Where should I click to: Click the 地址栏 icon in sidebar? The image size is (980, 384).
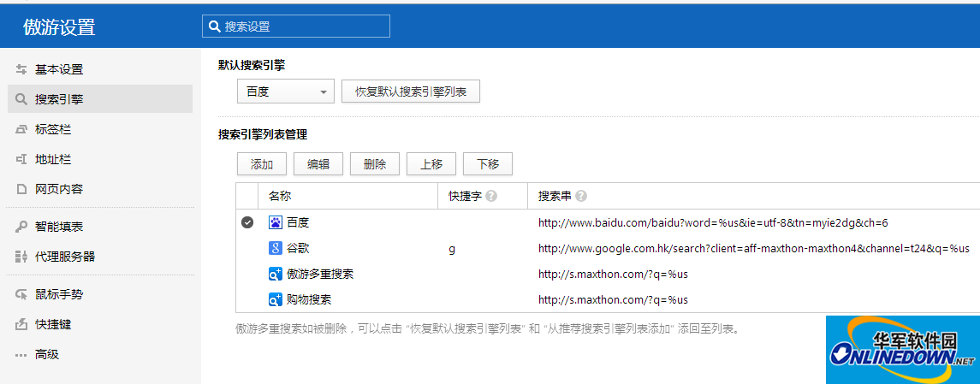tap(21, 159)
